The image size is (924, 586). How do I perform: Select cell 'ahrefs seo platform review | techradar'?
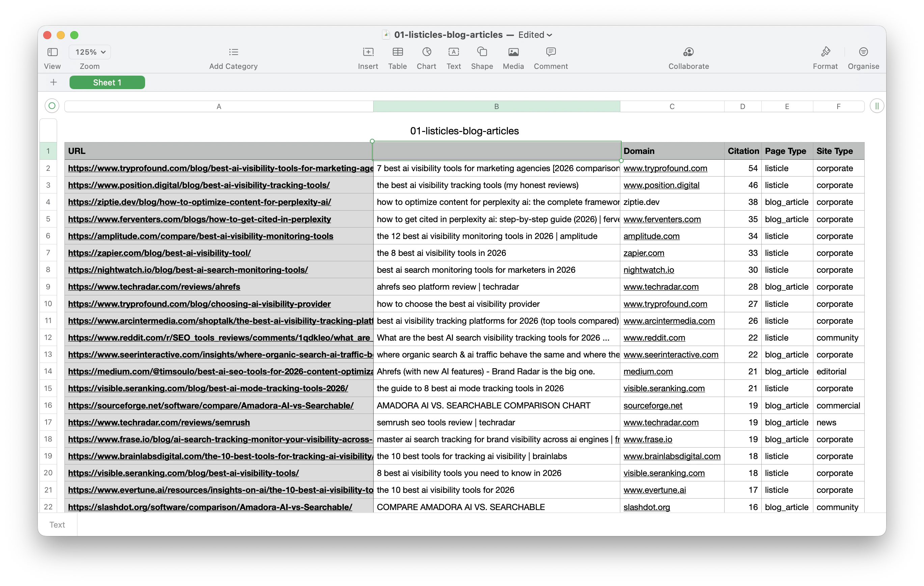[496, 287]
